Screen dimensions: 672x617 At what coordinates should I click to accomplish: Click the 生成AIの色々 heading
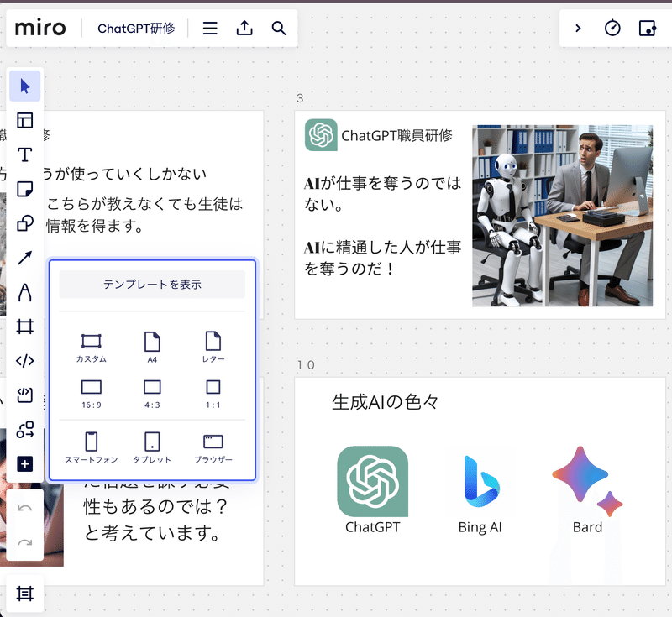pos(386,402)
